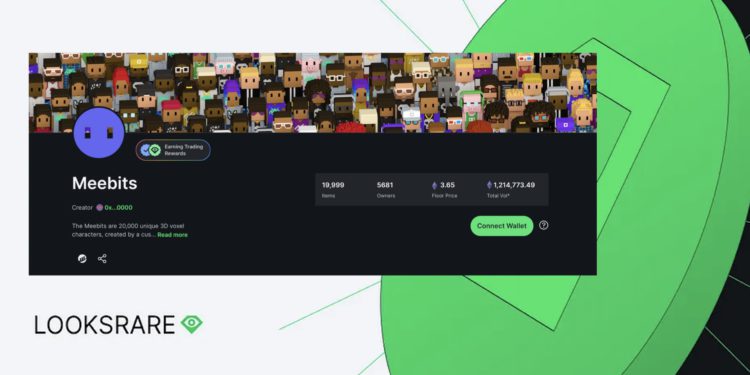Open the creator address 0x...0000 link
This screenshot has width=750, height=375.
coord(118,208)
